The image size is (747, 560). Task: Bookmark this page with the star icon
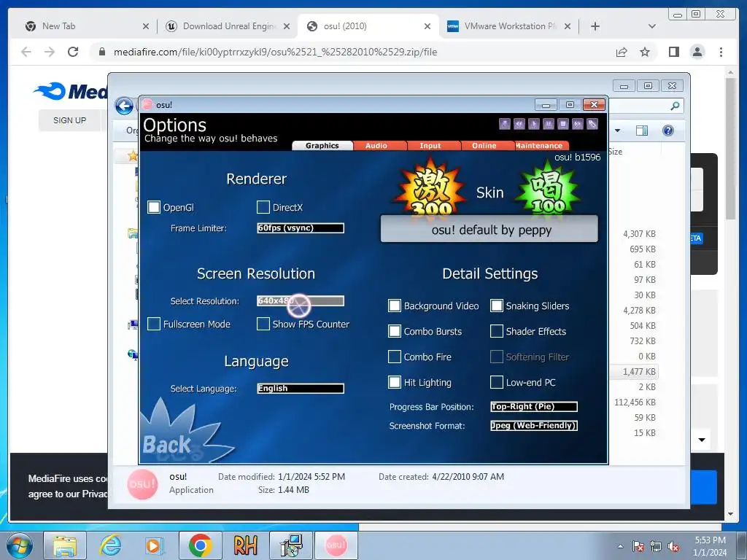pos(645,52)
